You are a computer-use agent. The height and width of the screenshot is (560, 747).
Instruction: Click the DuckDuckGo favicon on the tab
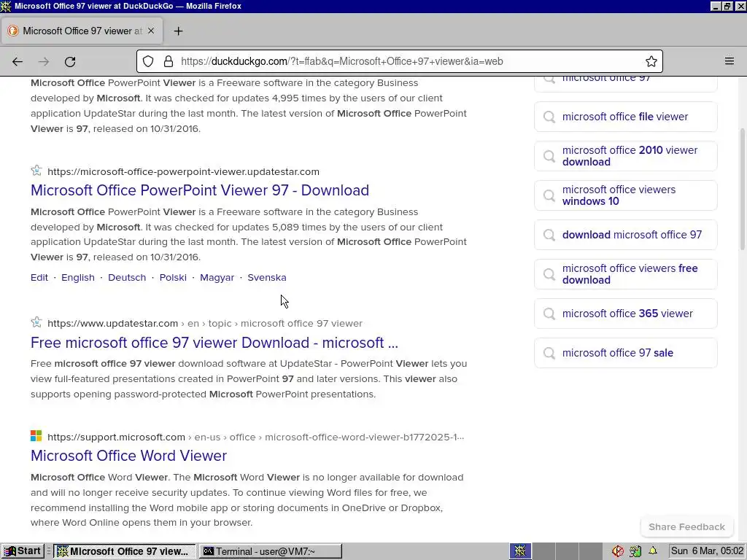pyautogui.click(x=13, y=31)
